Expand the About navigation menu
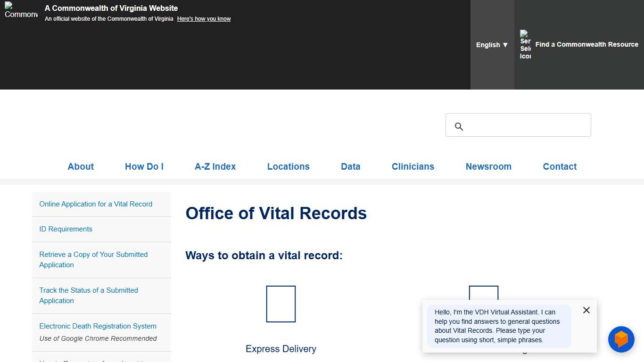Image resolution: width=644 pixels, height=362 pixels. [x=81, y=166]
